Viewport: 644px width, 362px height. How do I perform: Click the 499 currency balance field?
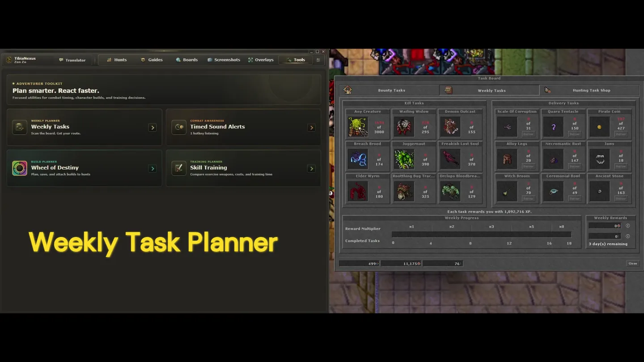359,264
